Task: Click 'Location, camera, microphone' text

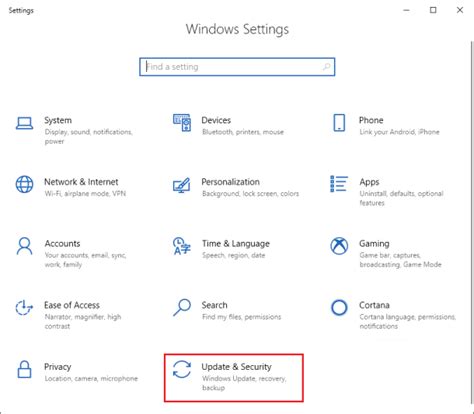Action: click(x=91, y=379)
